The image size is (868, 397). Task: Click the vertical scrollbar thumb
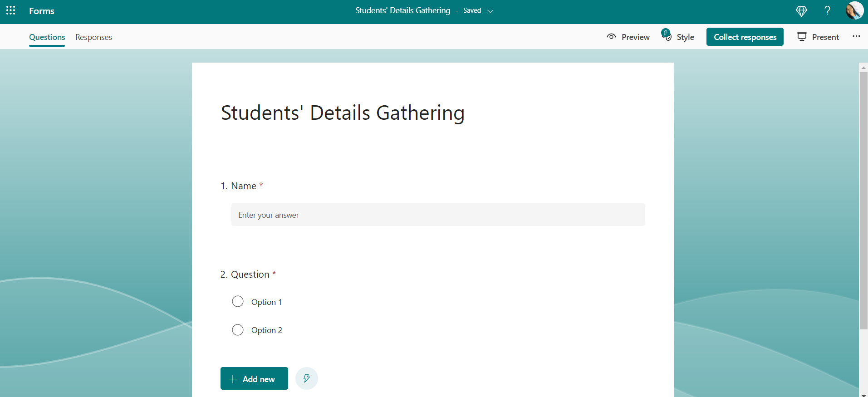(x=863, y=200)
